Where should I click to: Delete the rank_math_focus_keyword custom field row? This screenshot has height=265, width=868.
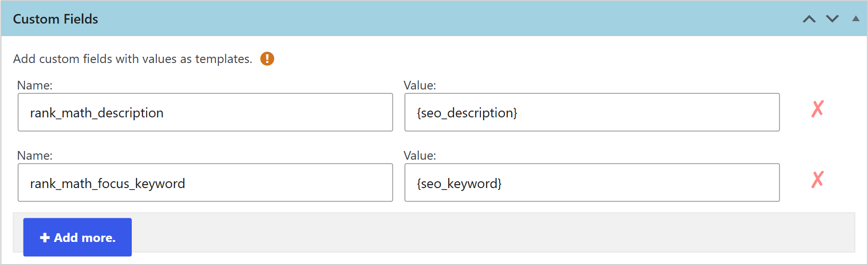[x=818, y=179]
